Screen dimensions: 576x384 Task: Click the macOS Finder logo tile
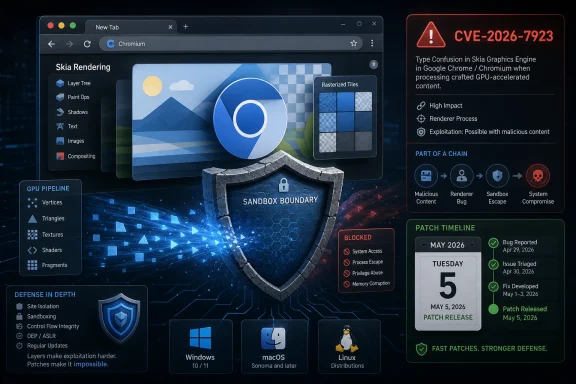[x=274, y=347]
